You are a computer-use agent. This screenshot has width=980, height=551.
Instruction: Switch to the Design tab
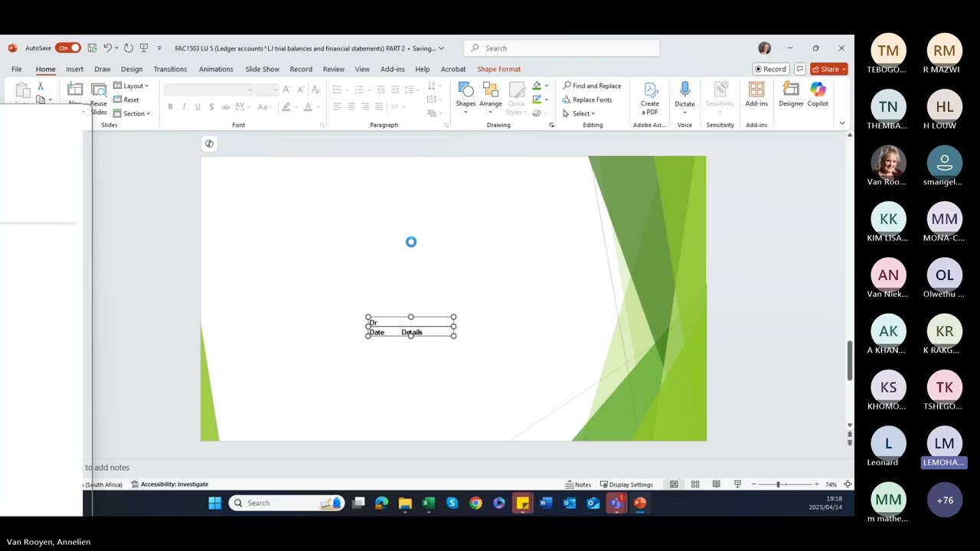point(132,69)
